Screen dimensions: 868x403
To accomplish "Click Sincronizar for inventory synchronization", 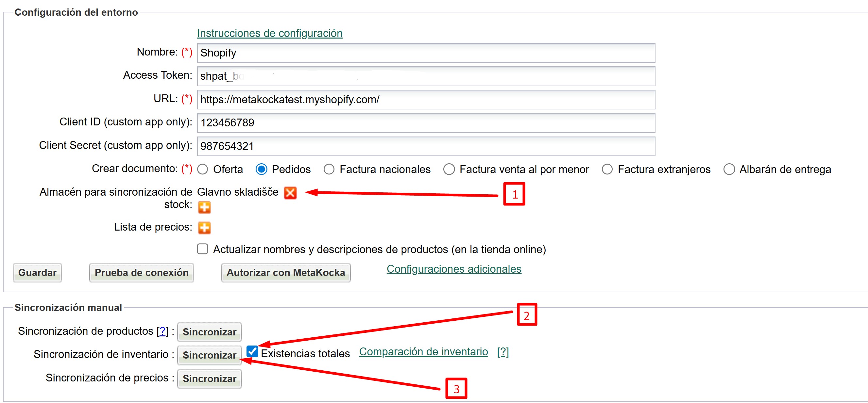I will 209,355.
